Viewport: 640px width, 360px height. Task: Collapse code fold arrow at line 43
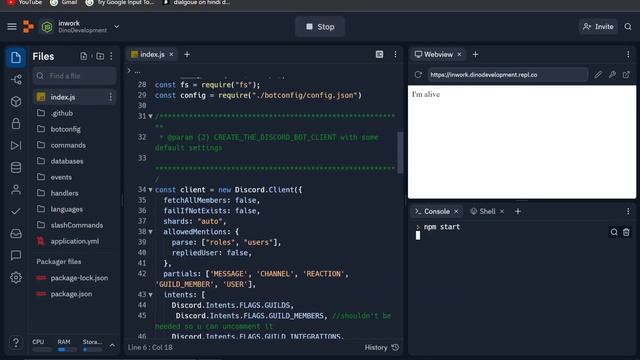(151, 295)
